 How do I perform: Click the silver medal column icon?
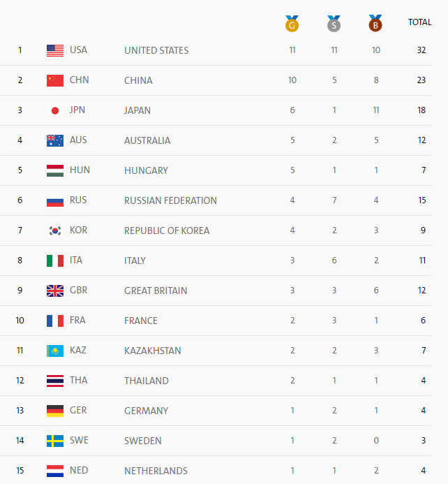click(334, 24)
